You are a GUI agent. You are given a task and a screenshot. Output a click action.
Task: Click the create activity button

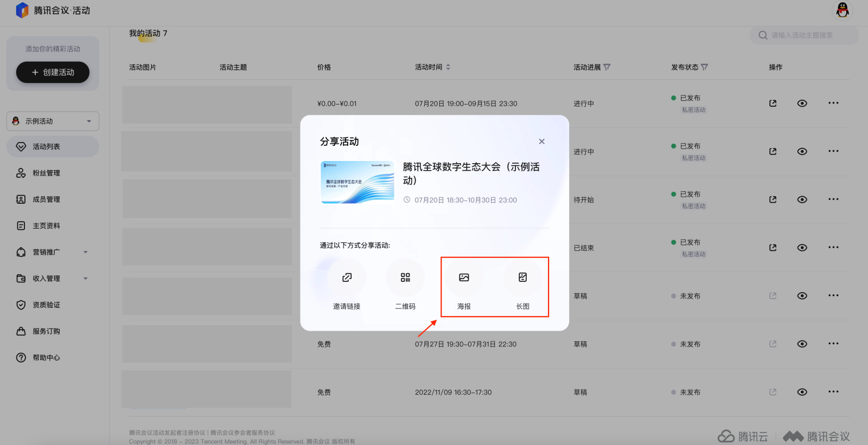tap(53, 72)
